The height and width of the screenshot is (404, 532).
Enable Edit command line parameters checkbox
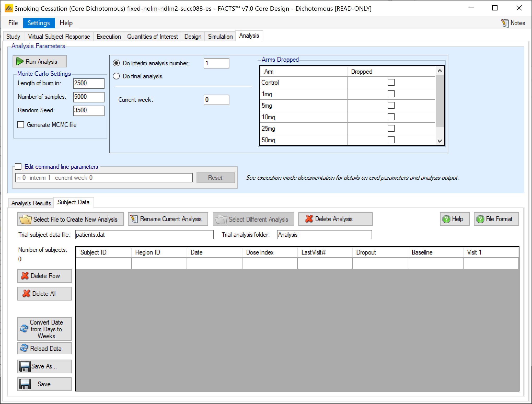18,166
